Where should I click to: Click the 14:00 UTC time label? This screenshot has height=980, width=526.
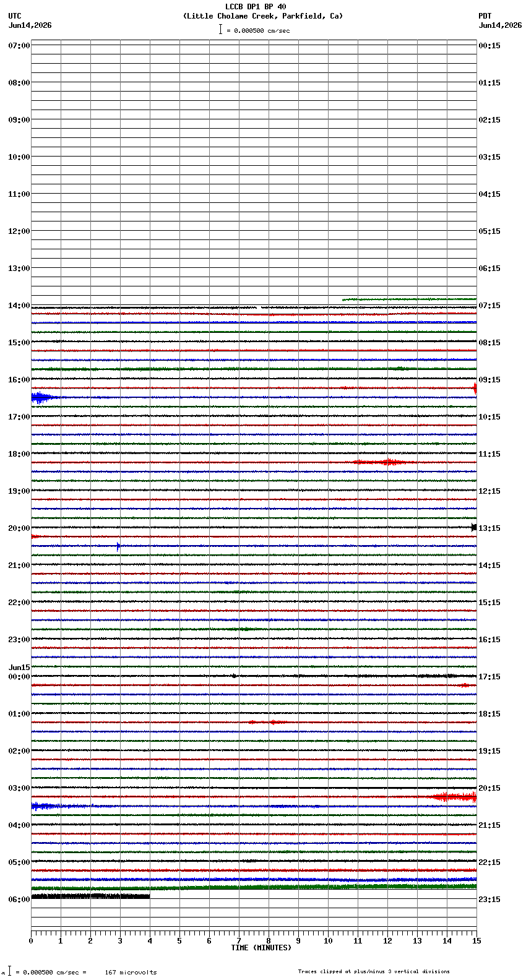pyautogui.click(x=19, y=306)
